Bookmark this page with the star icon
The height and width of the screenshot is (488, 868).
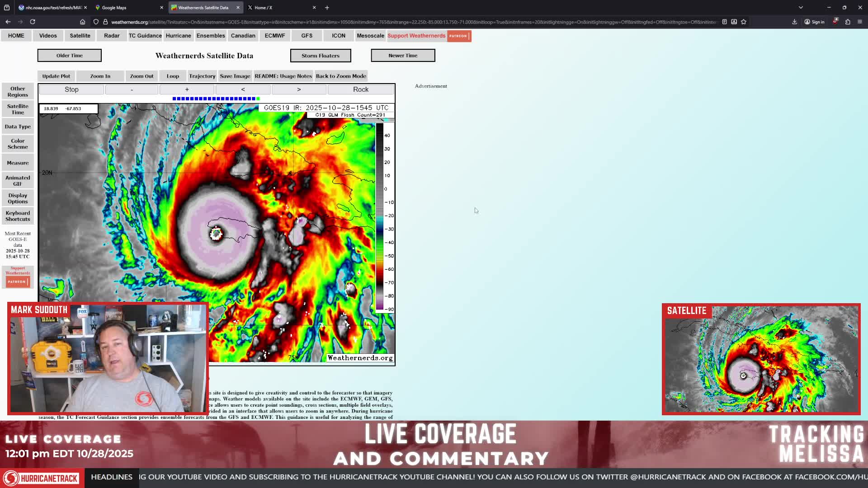point(744,22)
